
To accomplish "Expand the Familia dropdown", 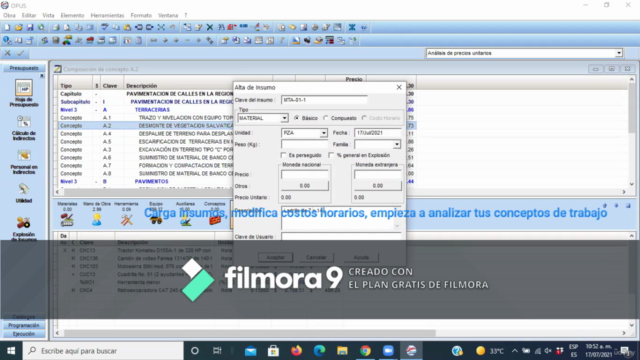I will 397,144.
